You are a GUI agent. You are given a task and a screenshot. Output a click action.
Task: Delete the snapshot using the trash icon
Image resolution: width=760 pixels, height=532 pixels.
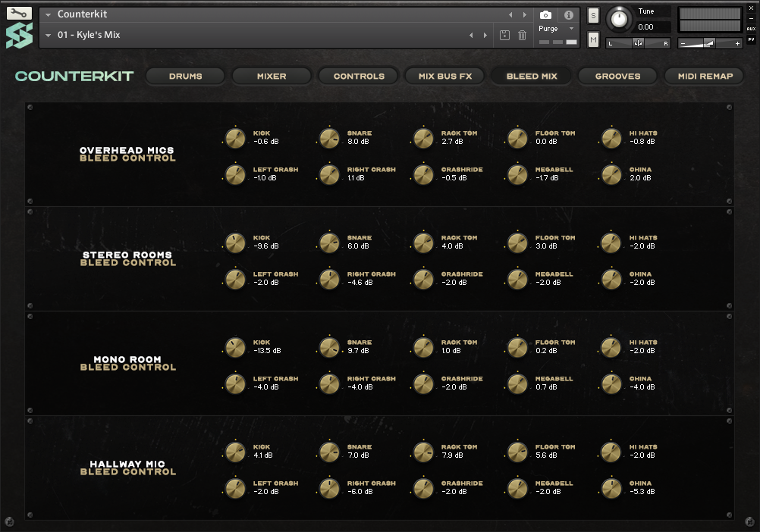[x=523, y=35]
